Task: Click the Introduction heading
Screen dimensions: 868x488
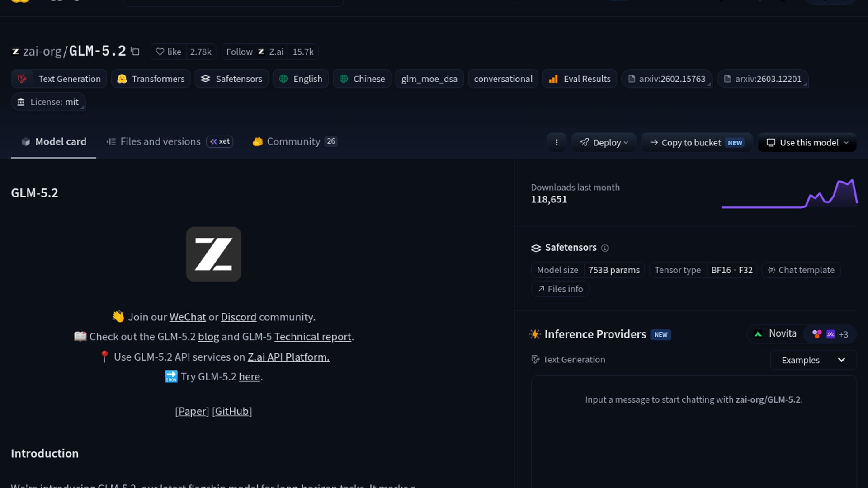Action: click(x=45, y=454)
